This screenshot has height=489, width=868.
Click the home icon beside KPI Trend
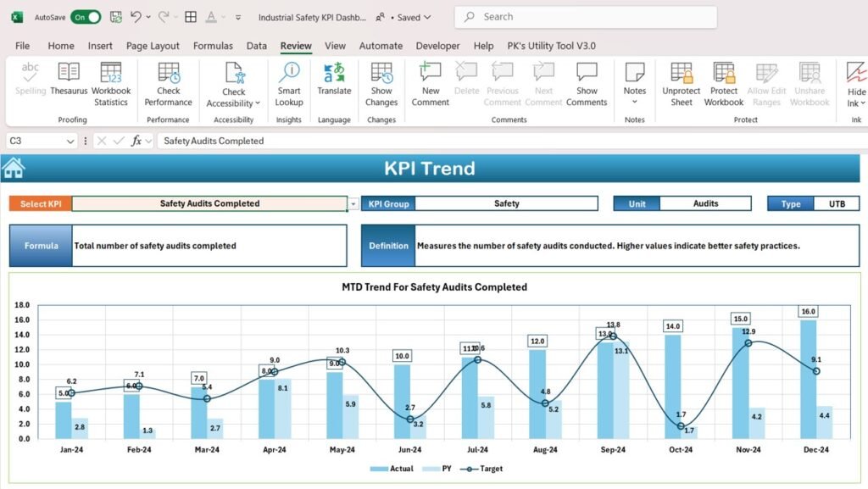point(14,168)
